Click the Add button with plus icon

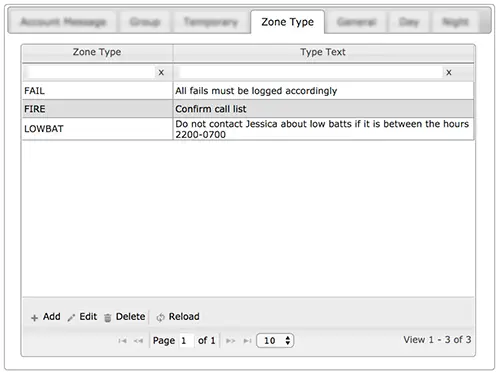click(x=46, y=317)
